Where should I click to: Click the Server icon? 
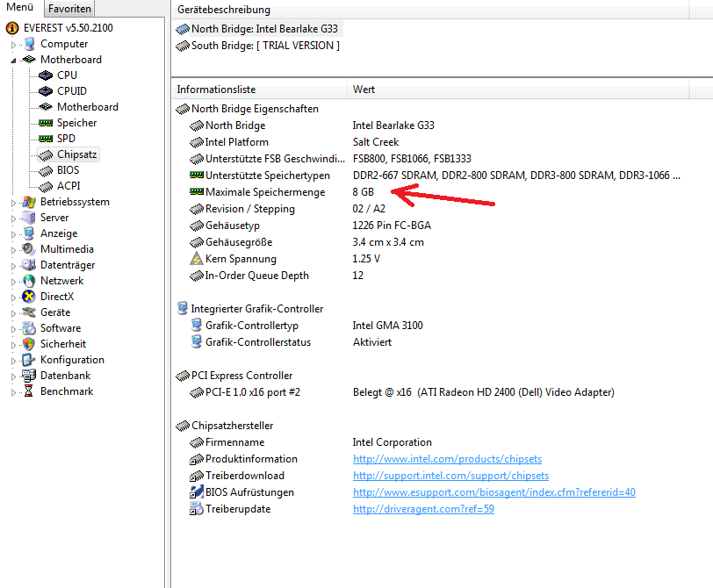(x=29, y=218)
